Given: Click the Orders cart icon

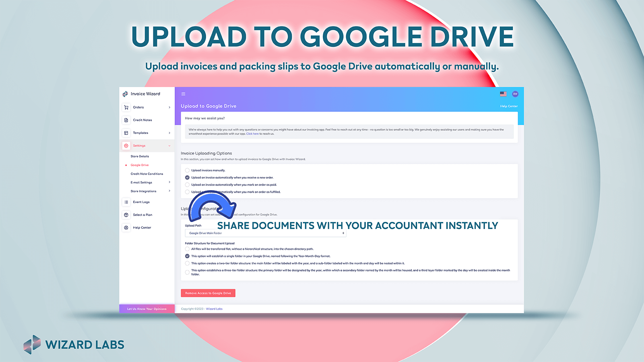Looking at the screenshot, I should coord(126,107).
